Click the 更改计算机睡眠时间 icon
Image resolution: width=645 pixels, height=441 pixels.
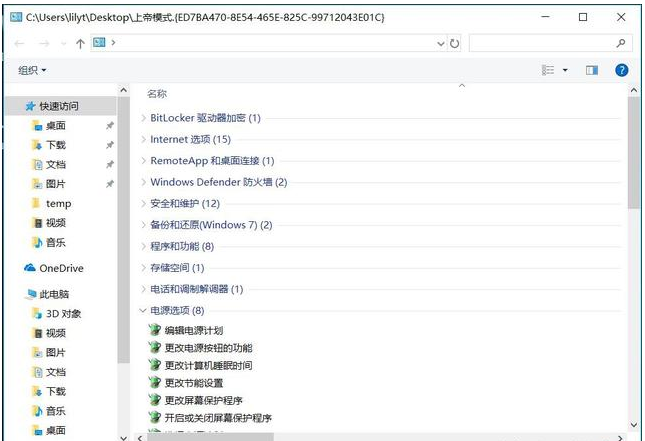[x=155, y=365]
